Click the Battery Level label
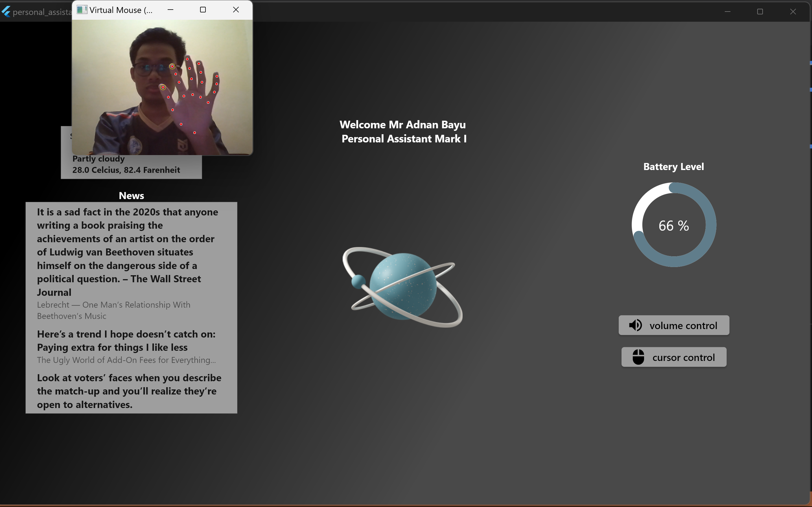The image size is (812, 507). [x=673, y=167]
